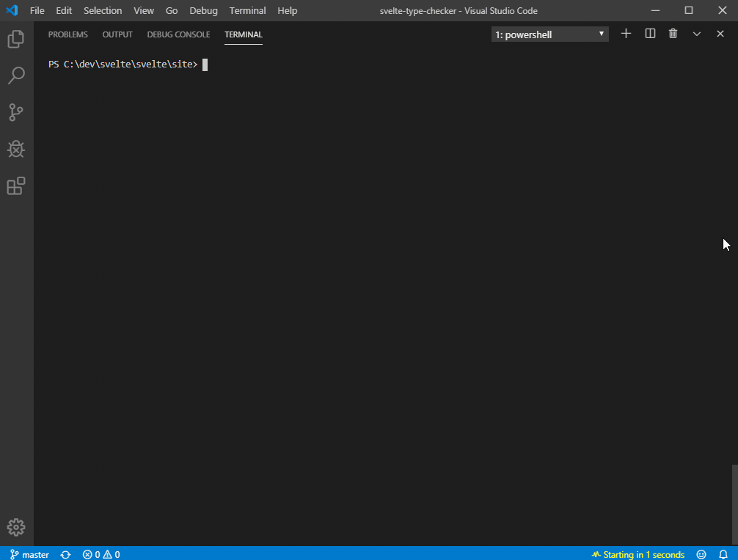The width and height of the screenshot is (738, 560).
Task: Open the Source Control view
Action: (x=15, y=112)
